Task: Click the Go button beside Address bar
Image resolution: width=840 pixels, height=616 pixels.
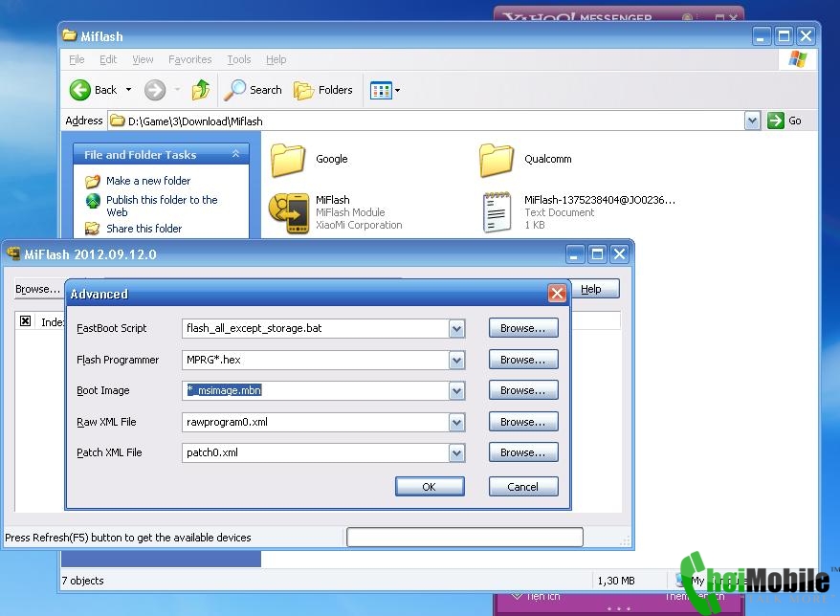Action: pos(785,121)
